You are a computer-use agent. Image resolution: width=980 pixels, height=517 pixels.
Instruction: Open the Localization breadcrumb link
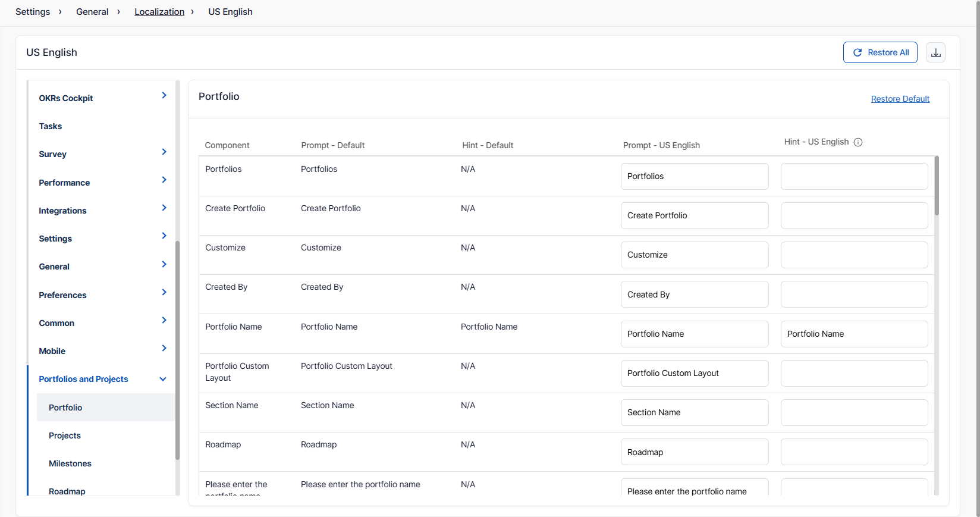coord(159,12)
